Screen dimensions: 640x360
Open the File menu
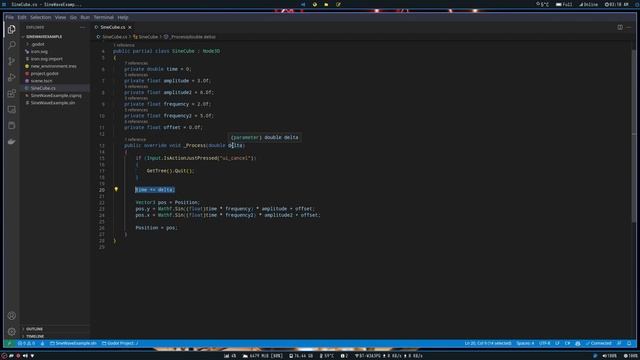pyautogui.click(x=9, y=18)
